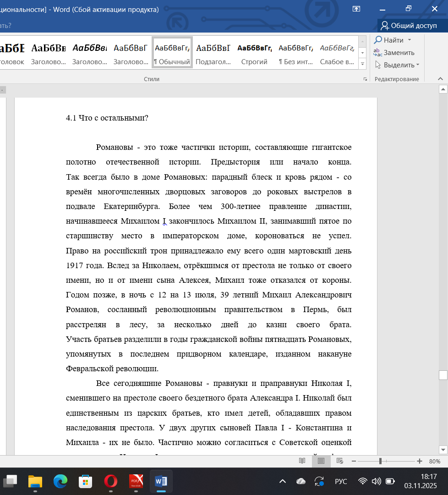The width and height of the screenshot is (448, 495).
Task: Click the 80% zoom level button
Action: coord(435,461)
